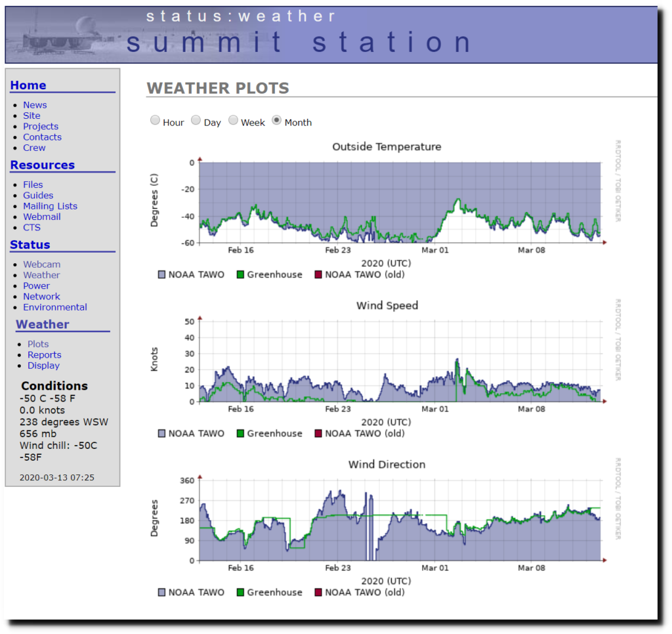This screenshot has width=672, height=634.
Task: Open the Environmental status link
Action: click(55, 307)
